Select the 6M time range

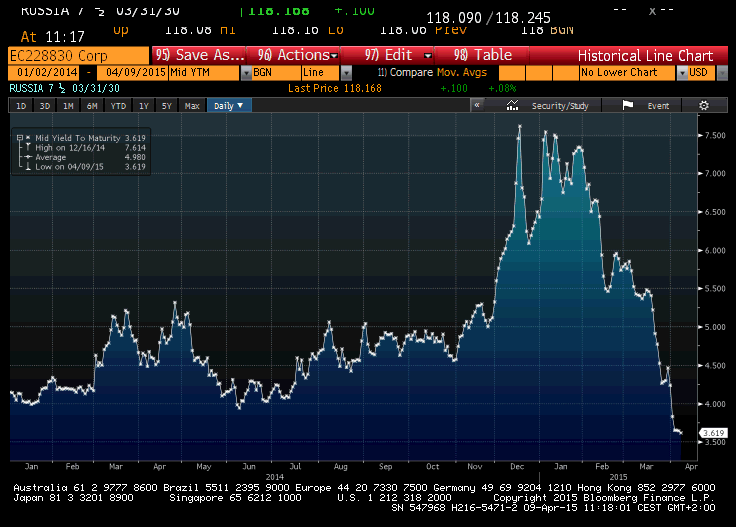pos(92,106)
